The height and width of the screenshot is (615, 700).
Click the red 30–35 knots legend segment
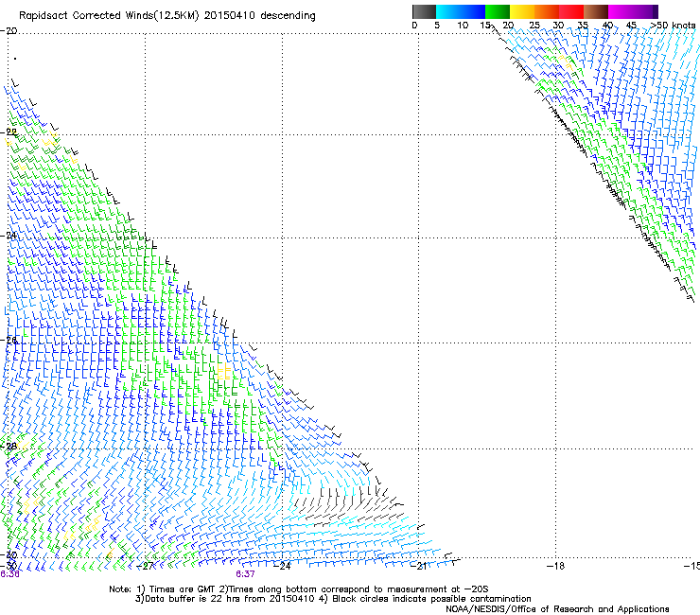[x=571, y=11]
